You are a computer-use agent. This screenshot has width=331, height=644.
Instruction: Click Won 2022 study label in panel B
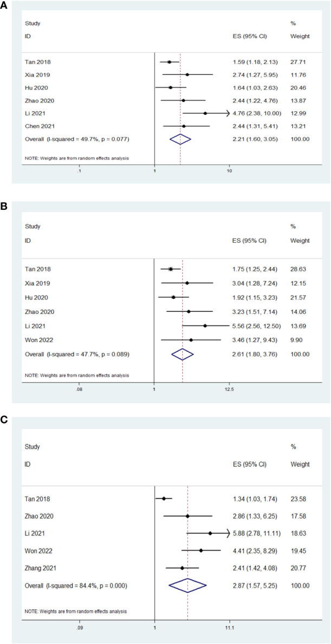click(x=38, y=340)
